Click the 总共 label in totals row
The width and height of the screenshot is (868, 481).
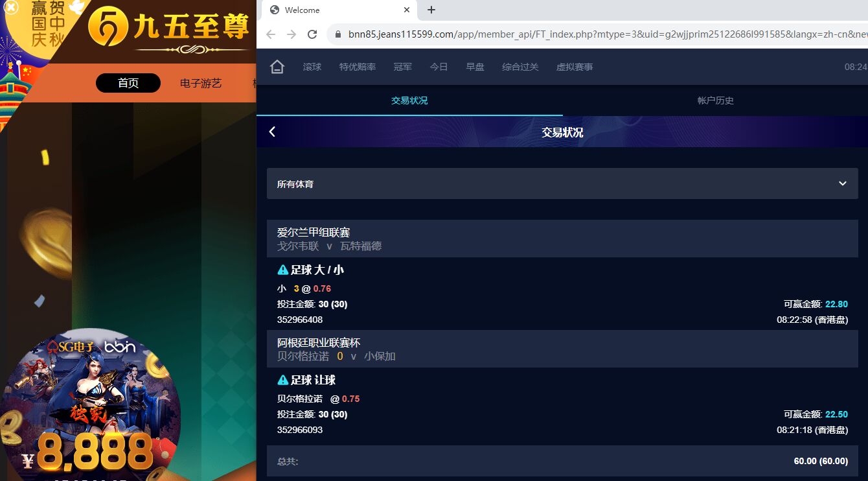coord(288,462)
